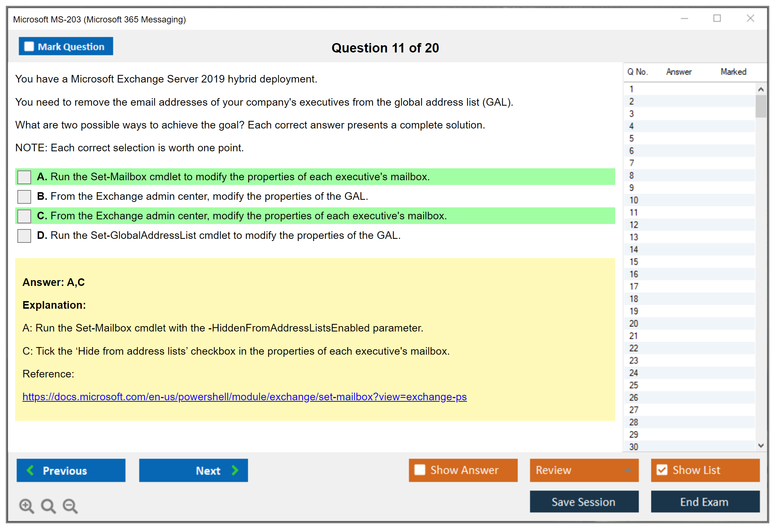Image resolution: width=778 pixels, height=532 pixels.
Task: Open the docs.microsoft.com set-mailbox reference link
Action: coord(245,397)
